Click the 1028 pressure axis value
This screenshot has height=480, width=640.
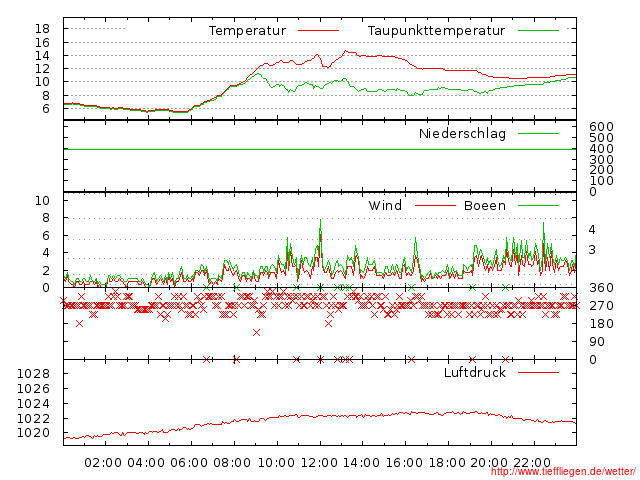click(x=33, y=373)
